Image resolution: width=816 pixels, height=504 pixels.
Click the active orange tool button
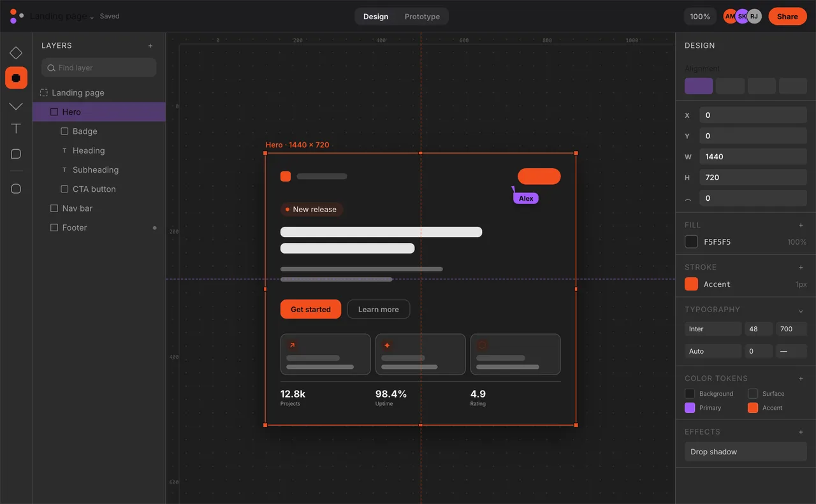16,78
